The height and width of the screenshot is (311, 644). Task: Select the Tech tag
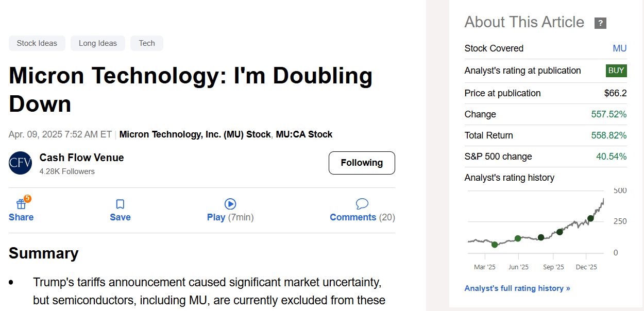[x=147, y=43]
